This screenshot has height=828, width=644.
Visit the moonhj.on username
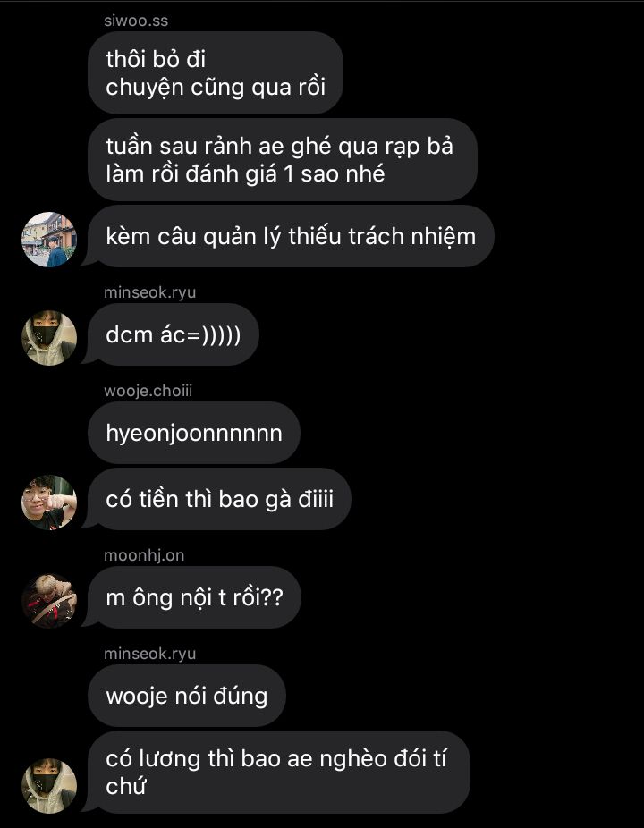(144, 555)
